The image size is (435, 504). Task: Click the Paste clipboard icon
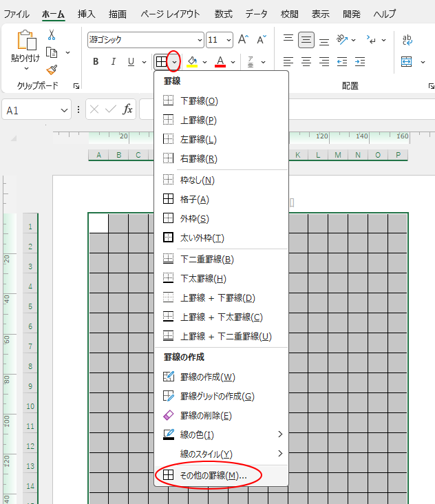[26, 40]
